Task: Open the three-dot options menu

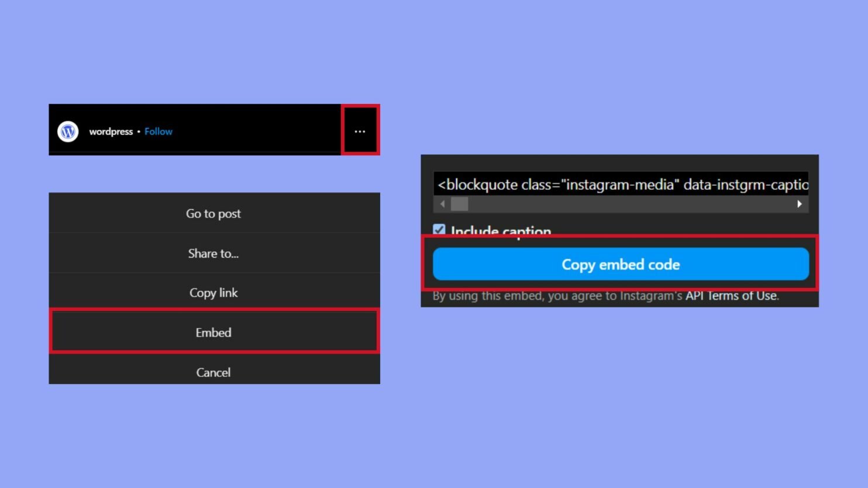Action: click(x=360, y=130)
